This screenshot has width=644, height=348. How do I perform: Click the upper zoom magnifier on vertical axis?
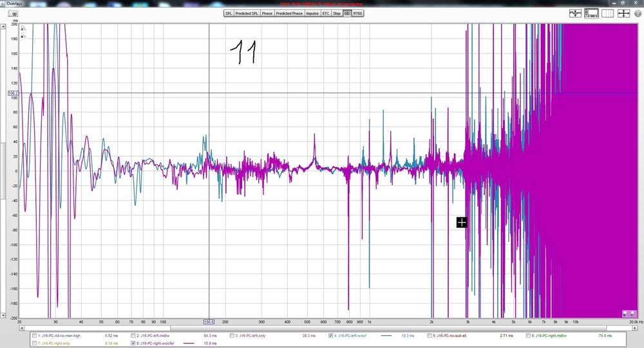pyautogui.click(x=23, y=29)
